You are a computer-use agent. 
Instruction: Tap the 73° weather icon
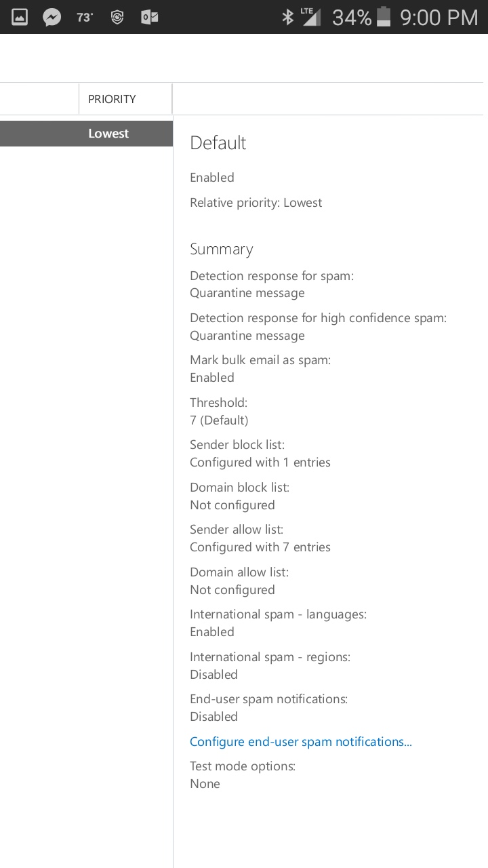pyautogui.click(x=84, y=17)
